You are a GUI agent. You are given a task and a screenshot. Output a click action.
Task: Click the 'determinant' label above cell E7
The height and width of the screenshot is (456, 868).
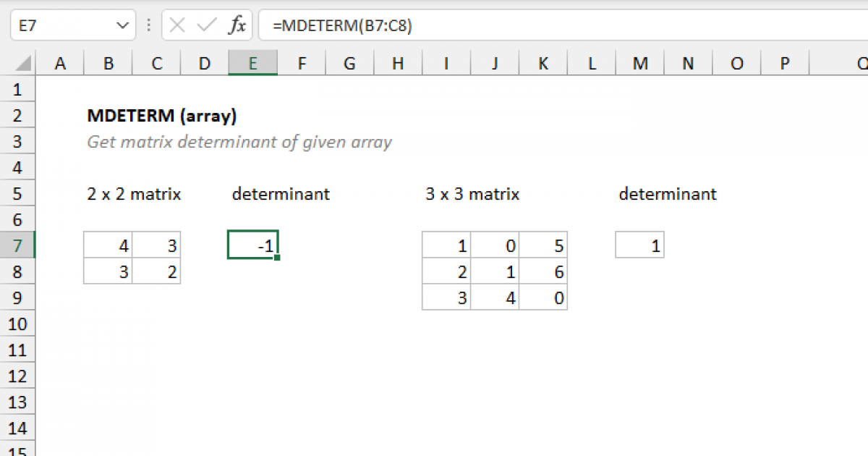click(x=281, y=193)
